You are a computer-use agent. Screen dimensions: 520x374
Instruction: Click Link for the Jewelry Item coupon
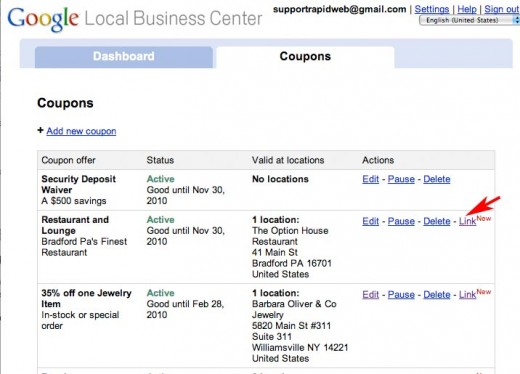tap(467, 294)
